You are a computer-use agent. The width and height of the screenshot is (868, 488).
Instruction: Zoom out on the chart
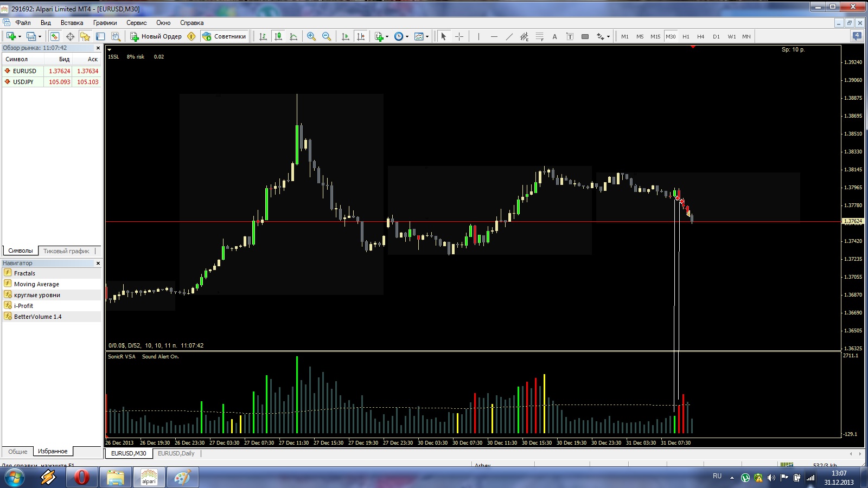tap(327, 36)
